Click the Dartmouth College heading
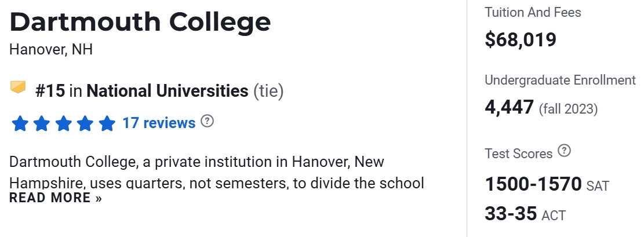 click(x=140, y=22)
